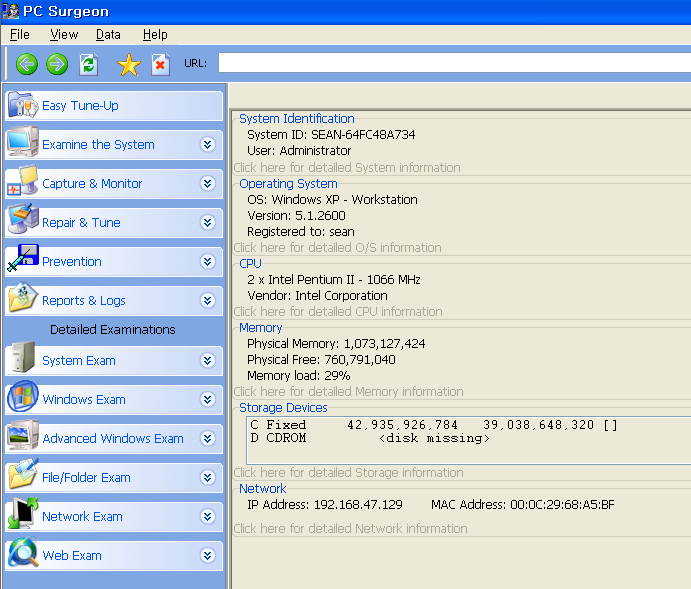Viewport: 691px width, 589px height.
Task: Click inside the URL input field
Action: tap(454, 63)
